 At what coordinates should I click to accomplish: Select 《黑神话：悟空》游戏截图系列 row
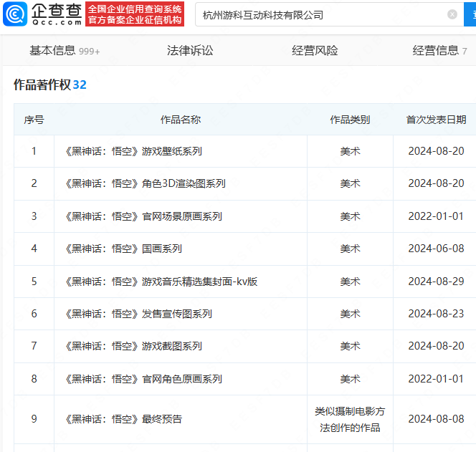[245, 346]
